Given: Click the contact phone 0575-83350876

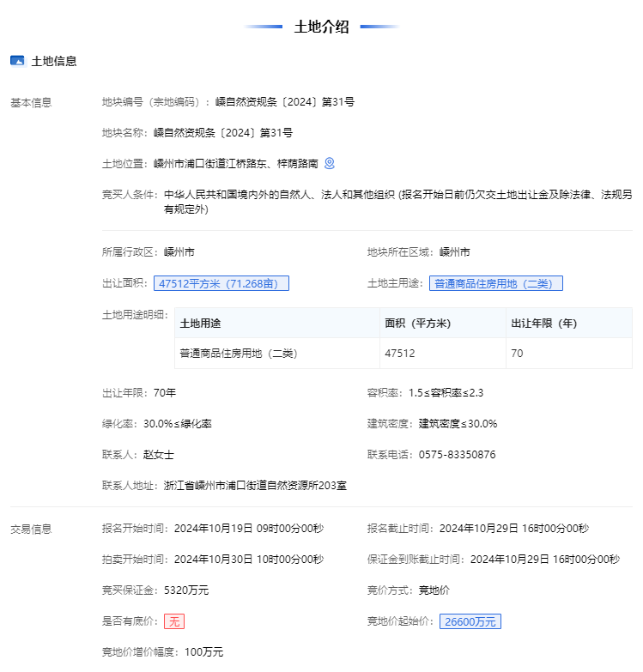Looking at the screenshot, I should tap(457, 455).
